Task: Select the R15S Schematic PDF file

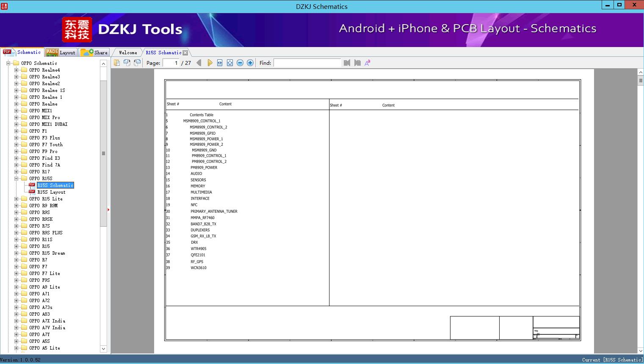Action: tap(55, 185)
